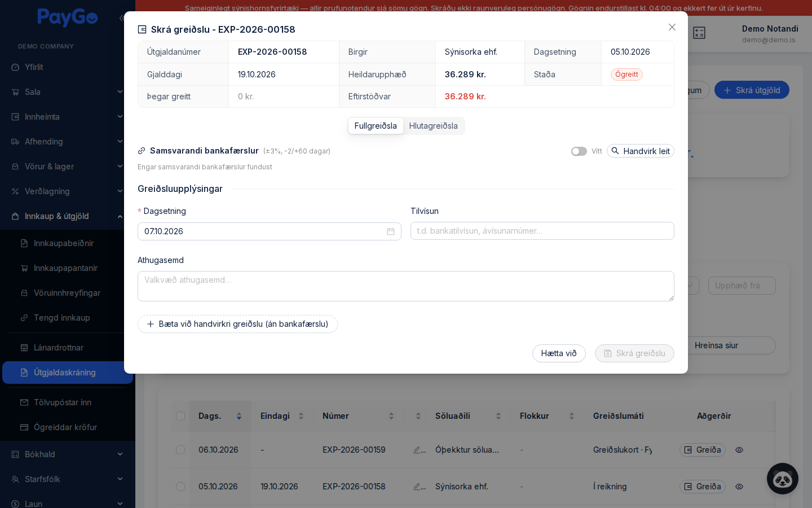Expand the Innheimta sidebar section
This screenshot has height=508, width=812.
coord(68,117)
